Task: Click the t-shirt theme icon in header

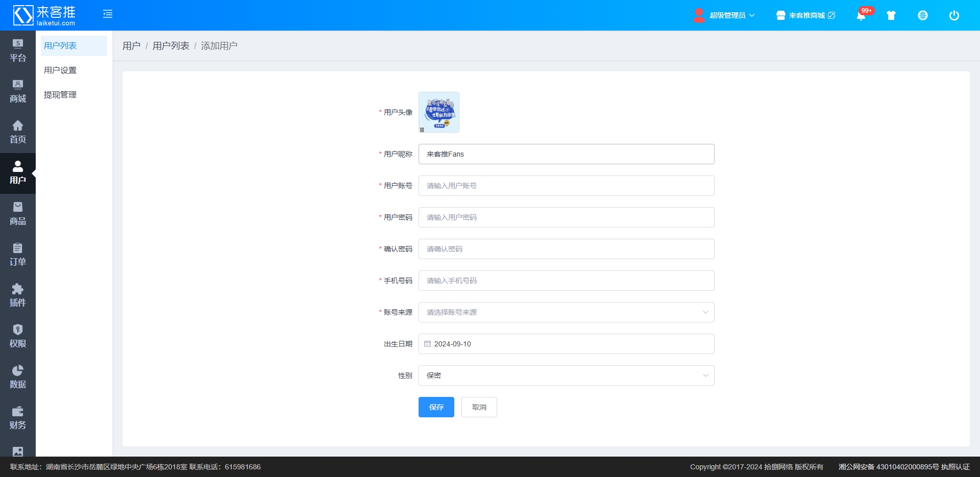Action: [x=891, y=15]
